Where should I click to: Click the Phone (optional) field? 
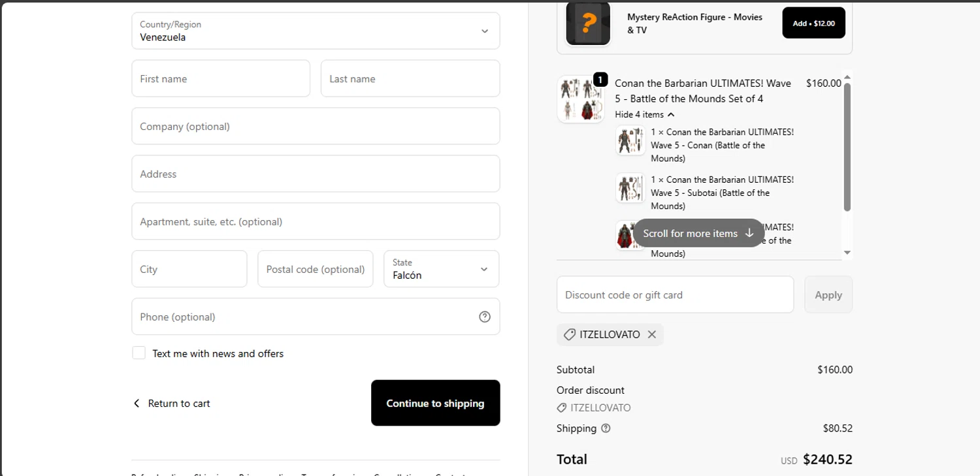316,317
